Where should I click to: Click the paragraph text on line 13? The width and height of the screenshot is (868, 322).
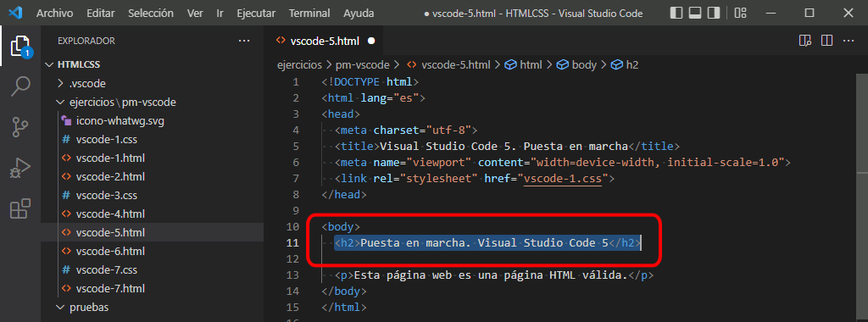(x=491, y=275)
